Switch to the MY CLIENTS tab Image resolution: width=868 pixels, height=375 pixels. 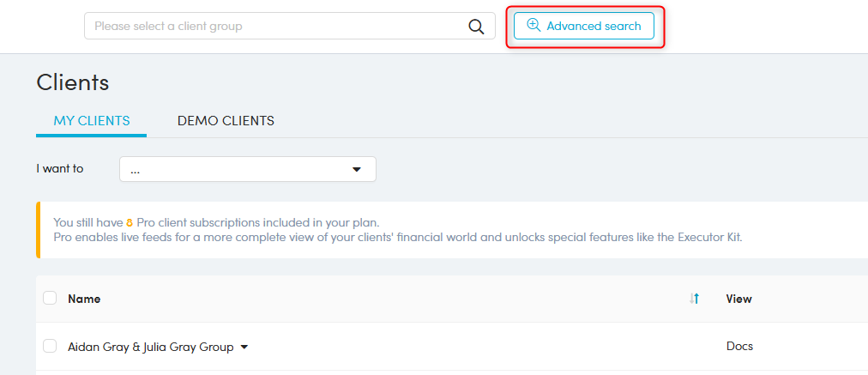92,121
